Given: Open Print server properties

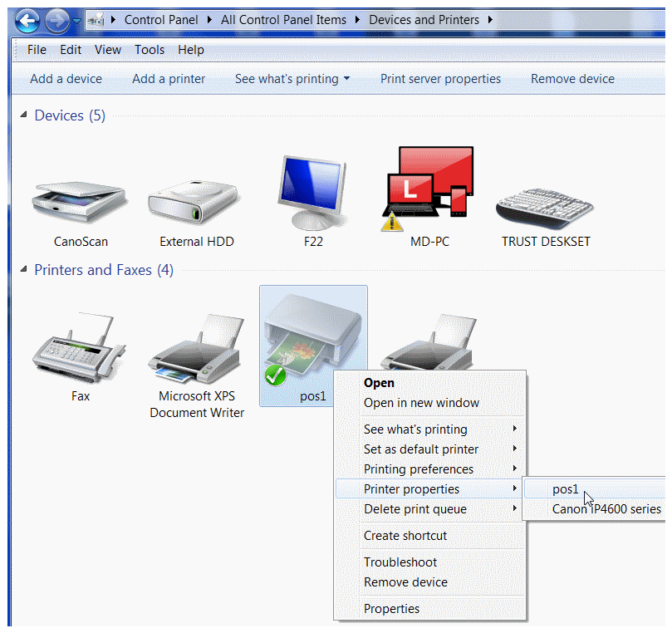Looking at the screenshot, I should click(x=440, y=79).
